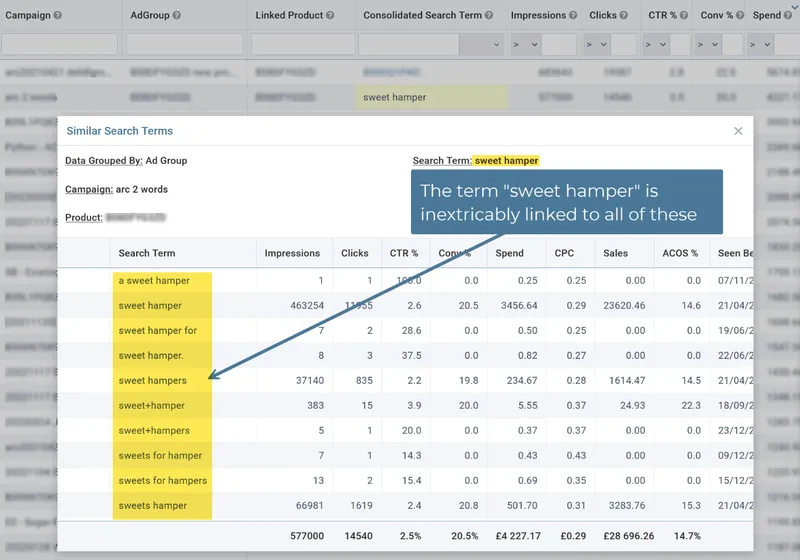Open the Clicks comparison operator dropdown
This screenshot has width=800, height=560.
tap(596, 45)
